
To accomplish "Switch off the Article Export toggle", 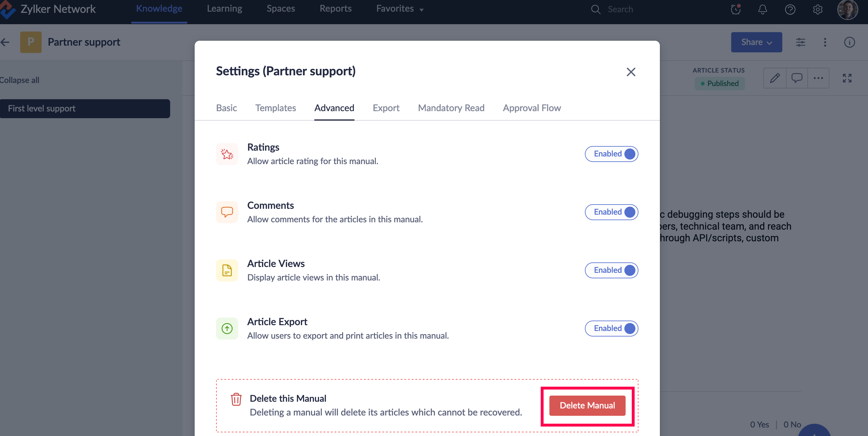I will tap(611, 329).
